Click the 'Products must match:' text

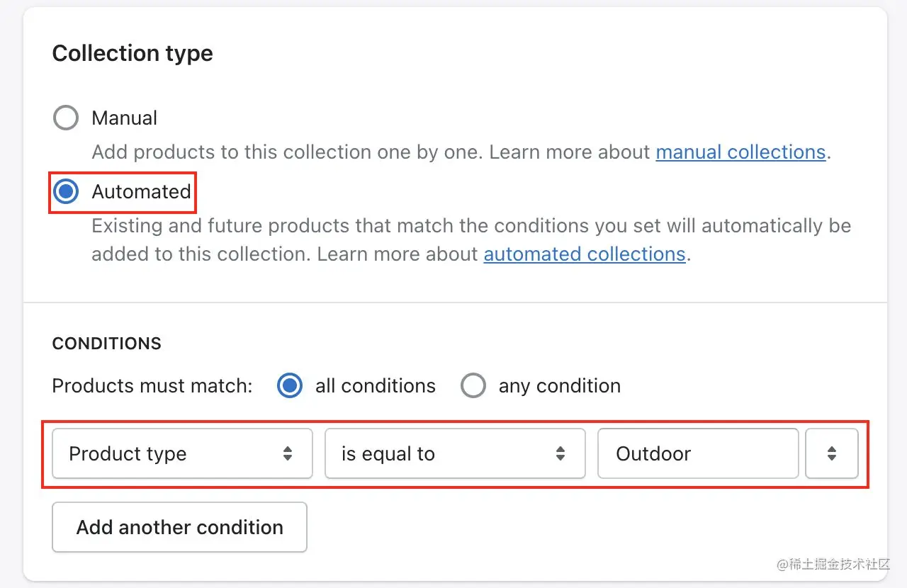pos(152,385)
